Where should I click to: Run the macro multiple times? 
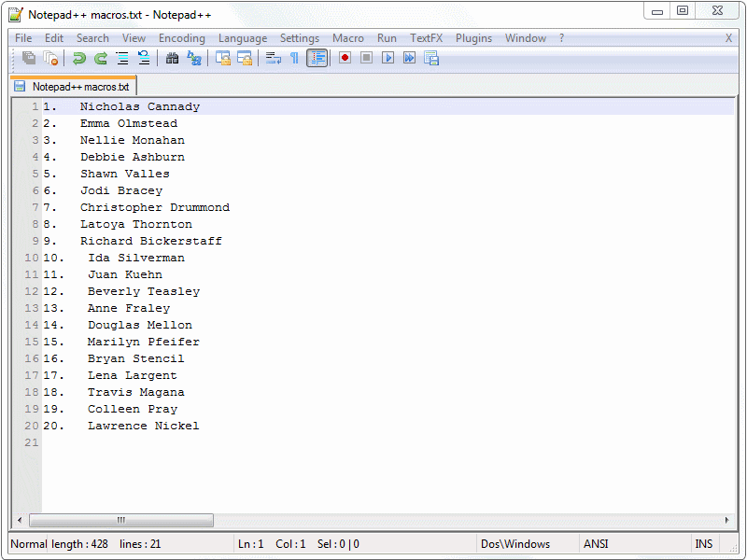[409, 58]
